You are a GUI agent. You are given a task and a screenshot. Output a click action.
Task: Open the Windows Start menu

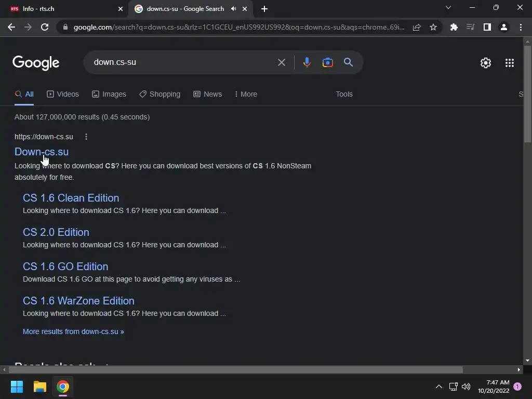[x=17, y=387]
